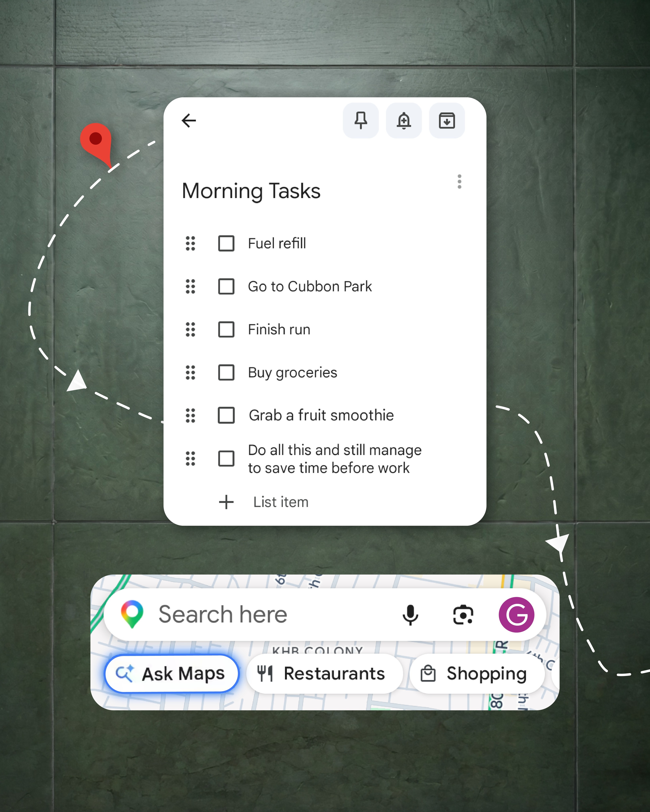Viewport: 650px width, 812px height.
Task: Click the plus icon to add a list item
Action: click(x=226, y=502)
